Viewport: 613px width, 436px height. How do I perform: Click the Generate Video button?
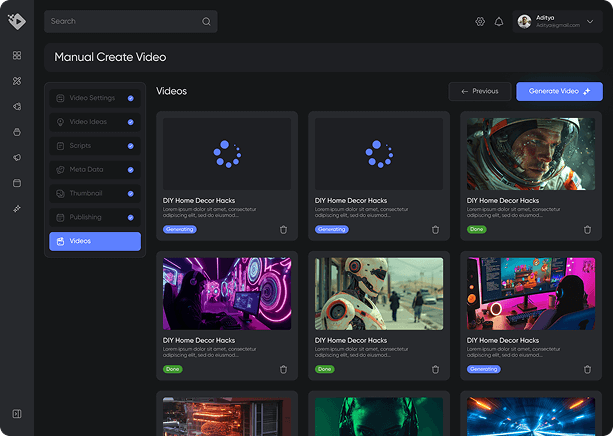pyautogui.click(x=559, y=92)
